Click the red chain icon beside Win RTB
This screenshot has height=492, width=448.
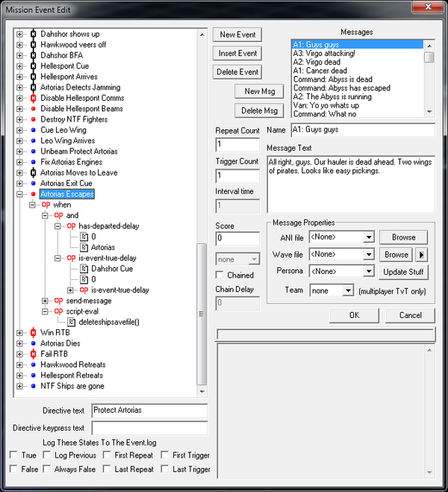pos(32,333)
